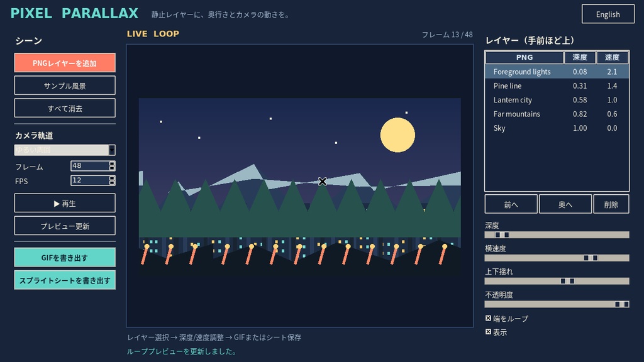The image size is (644, 362).
Task: Open the カメラ軌道 dropdown
Action: (65, 150)
